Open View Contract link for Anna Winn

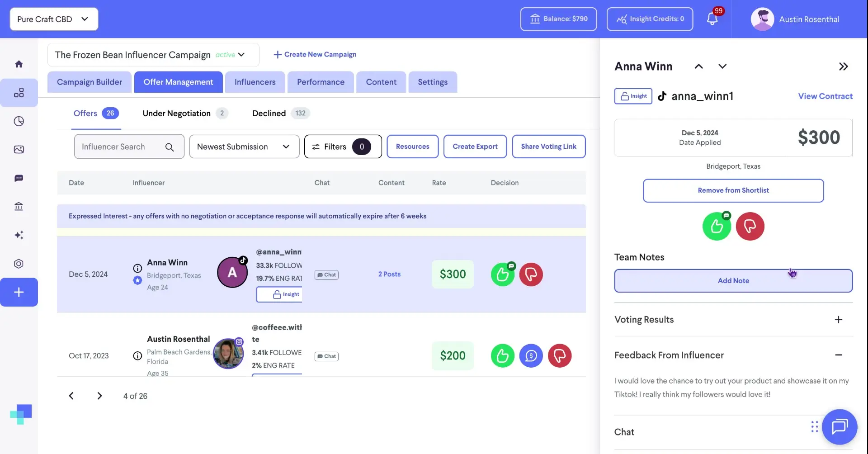tap(825, 96)
